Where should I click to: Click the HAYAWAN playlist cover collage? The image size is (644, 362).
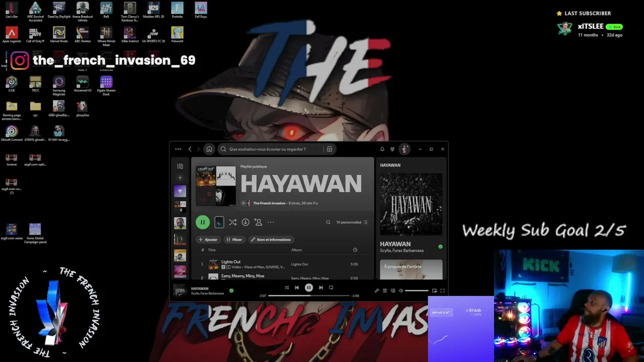click(216, 186)
